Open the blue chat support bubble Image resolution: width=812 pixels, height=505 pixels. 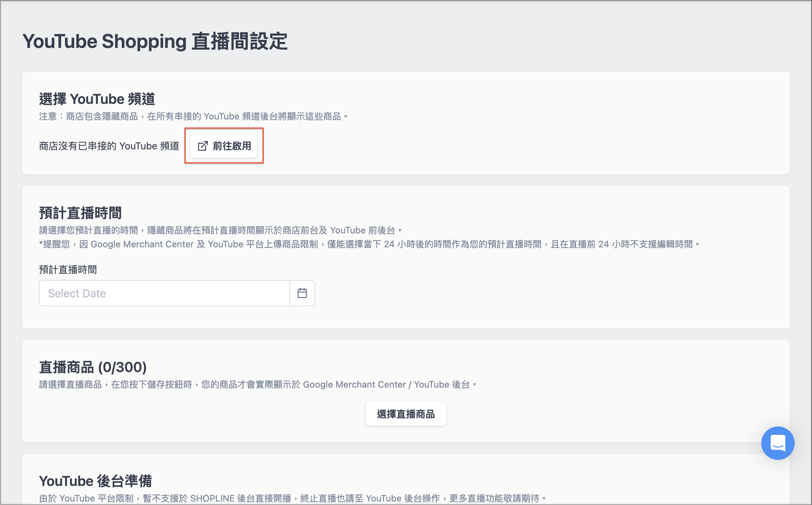(x=778, y=443)
